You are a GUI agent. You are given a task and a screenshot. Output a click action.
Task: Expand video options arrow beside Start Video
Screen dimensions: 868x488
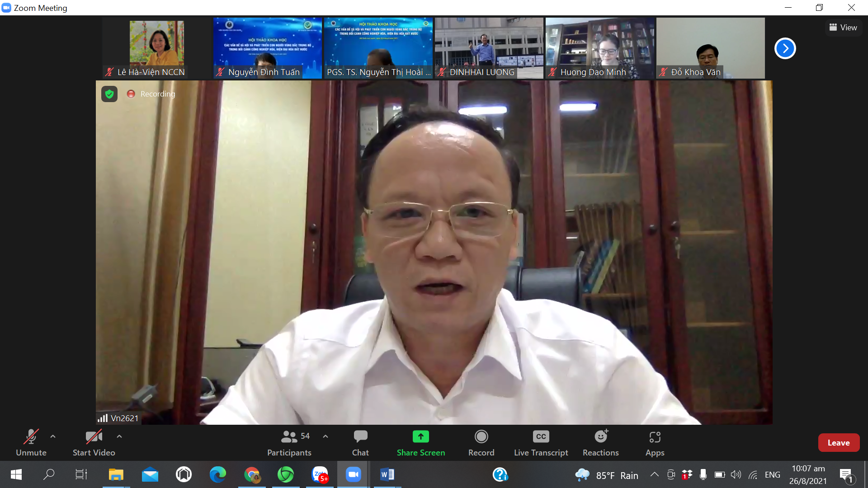tap(119, 436)
